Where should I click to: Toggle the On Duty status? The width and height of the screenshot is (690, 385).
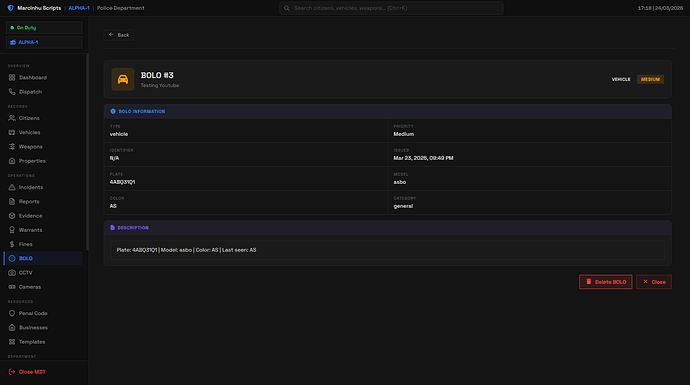point(44,27)
